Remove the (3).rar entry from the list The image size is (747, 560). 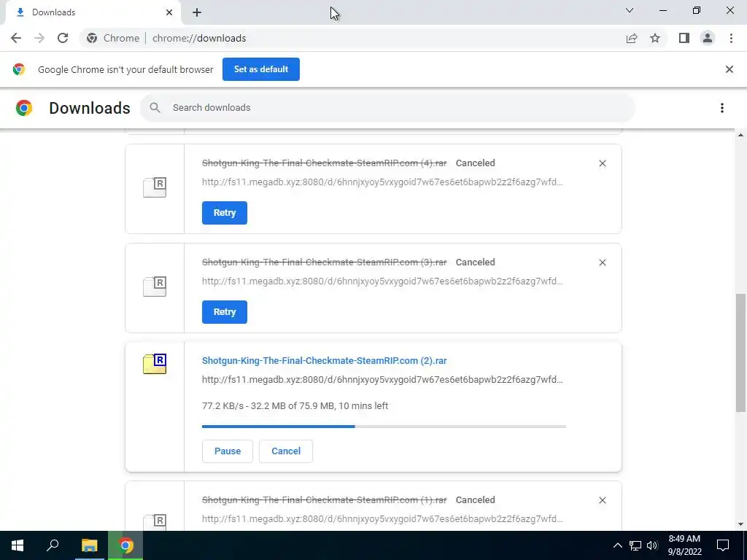coord(603,262)
